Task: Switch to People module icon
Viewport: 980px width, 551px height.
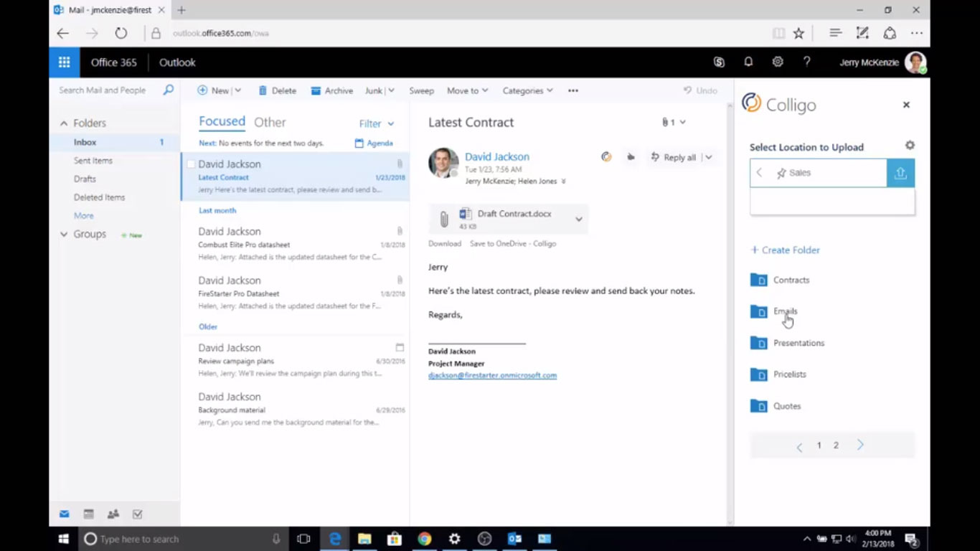Action: [113, 514]
